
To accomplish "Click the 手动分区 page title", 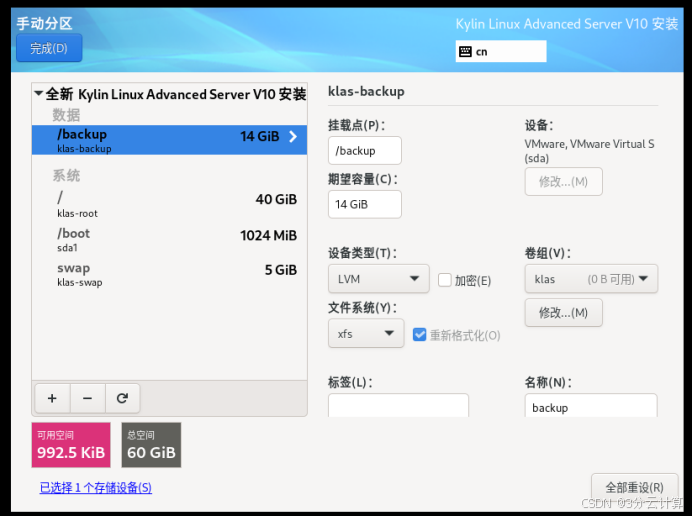I will click(45, 23).
